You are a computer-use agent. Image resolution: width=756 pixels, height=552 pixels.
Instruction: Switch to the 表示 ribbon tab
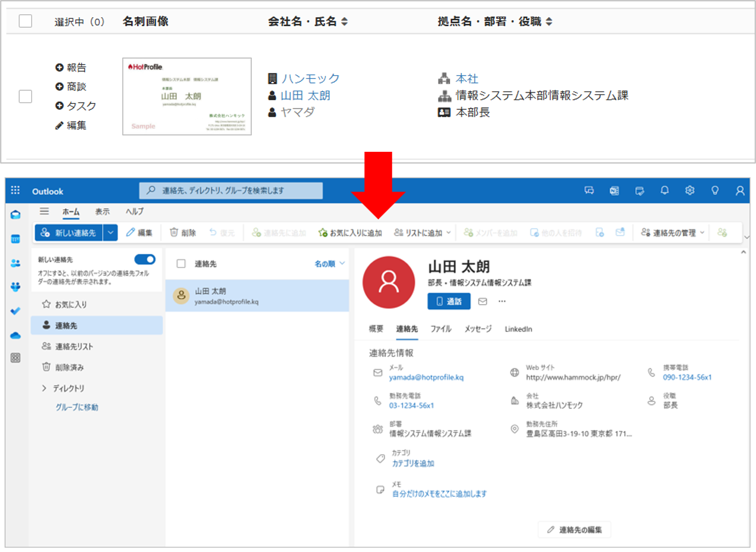102,211
